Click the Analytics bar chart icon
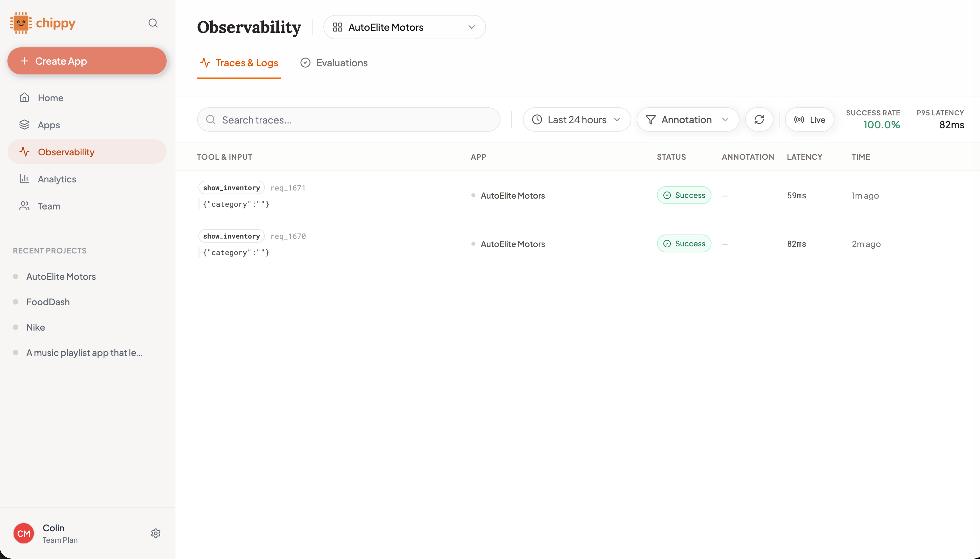 [x=24, y=179]
